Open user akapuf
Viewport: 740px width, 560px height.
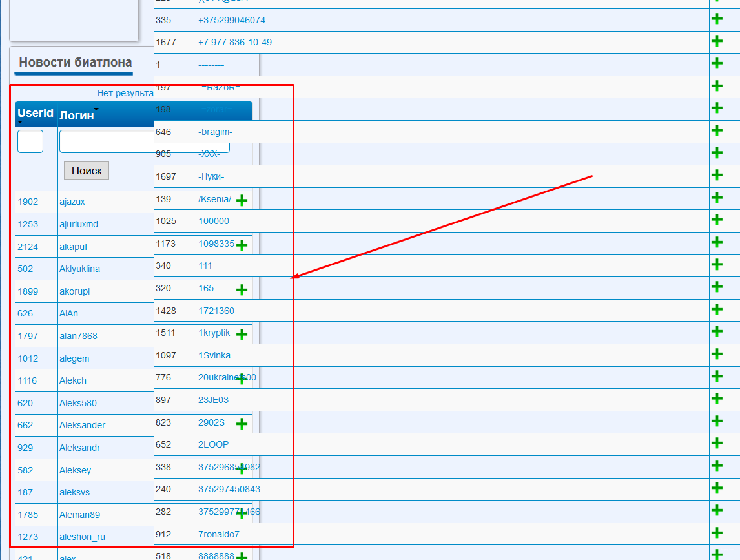pyautogui.click(x=74, y=247)
